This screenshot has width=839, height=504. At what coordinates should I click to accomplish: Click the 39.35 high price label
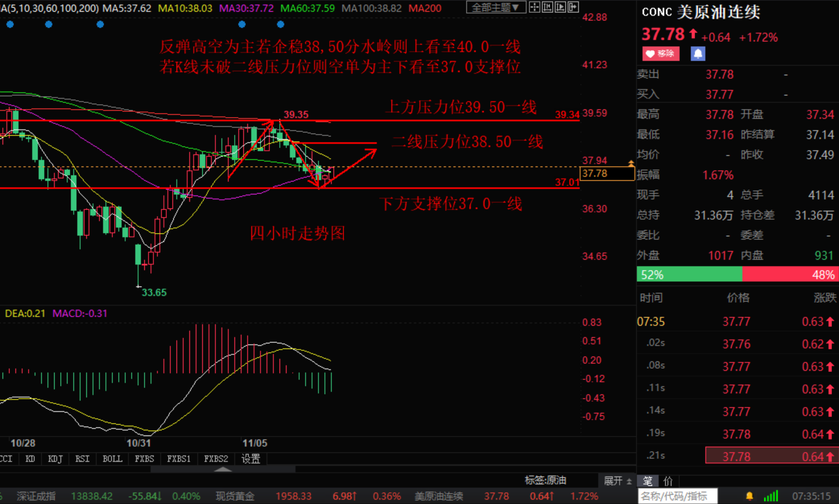pyautogui.click(x=296, y=114)
